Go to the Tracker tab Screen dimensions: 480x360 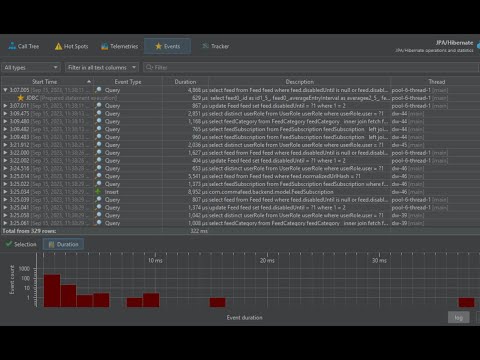pos(216,46)
